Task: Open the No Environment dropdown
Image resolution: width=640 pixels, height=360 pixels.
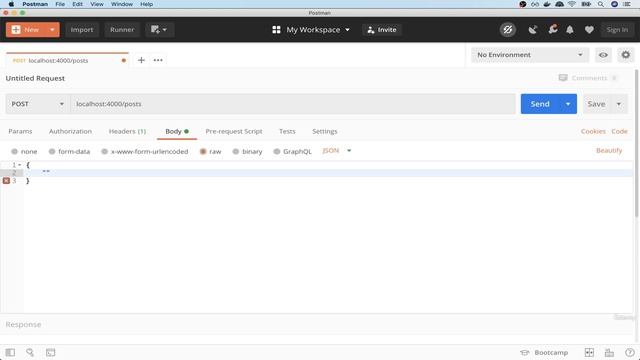Action: (x=530, y=55)
